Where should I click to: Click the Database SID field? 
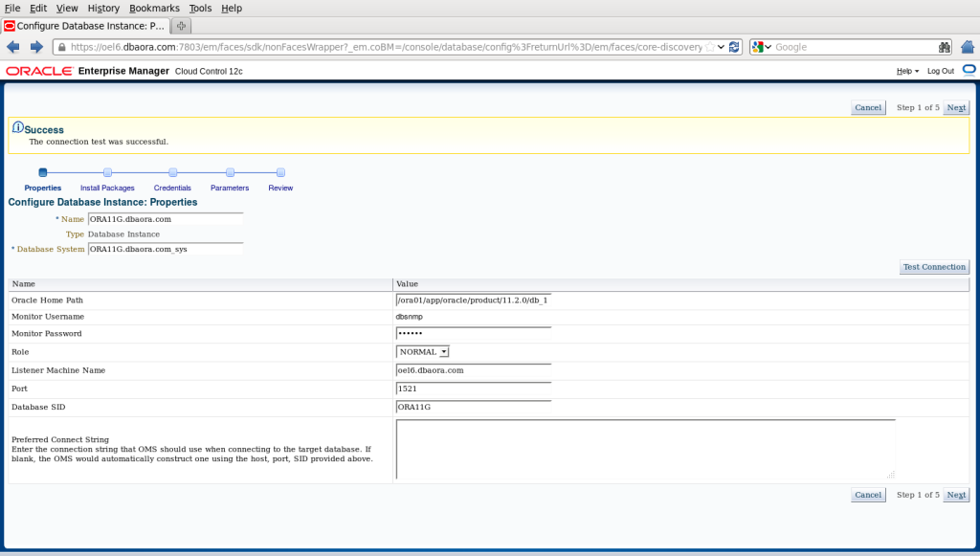474,407
